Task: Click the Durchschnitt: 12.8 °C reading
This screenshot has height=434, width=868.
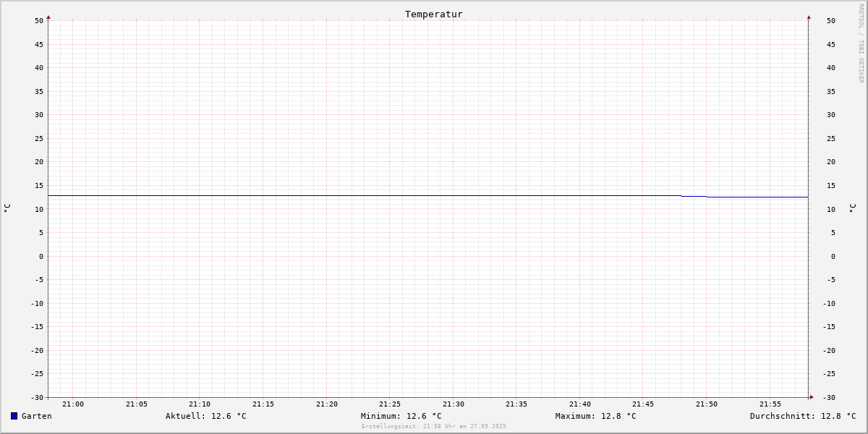Action: 803,416
